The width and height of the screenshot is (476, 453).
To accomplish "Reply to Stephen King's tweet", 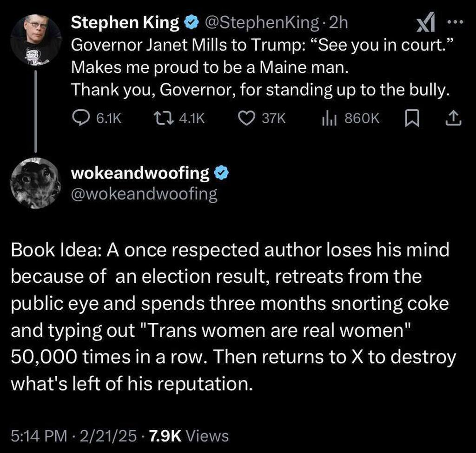I will [83, 119].
